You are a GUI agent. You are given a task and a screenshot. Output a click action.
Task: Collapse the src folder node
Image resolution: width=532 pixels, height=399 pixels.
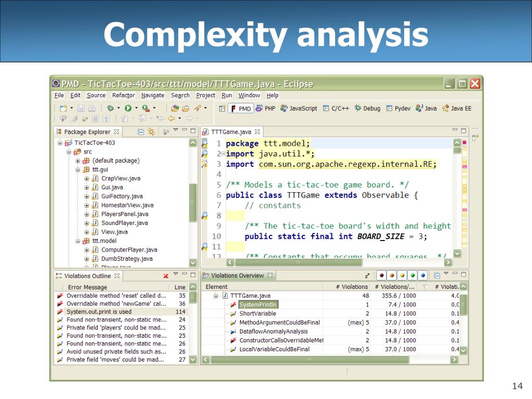[69, 152]
